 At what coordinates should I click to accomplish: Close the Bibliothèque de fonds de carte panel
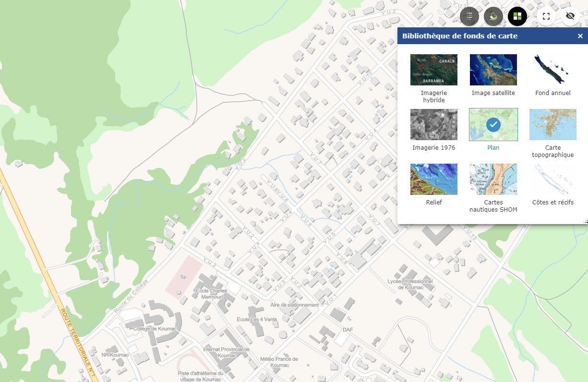(x=580, y=36)
